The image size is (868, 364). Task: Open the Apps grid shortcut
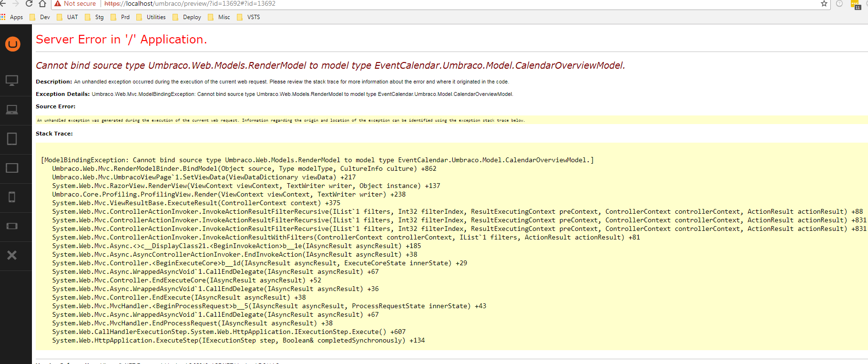click(12, 17)
